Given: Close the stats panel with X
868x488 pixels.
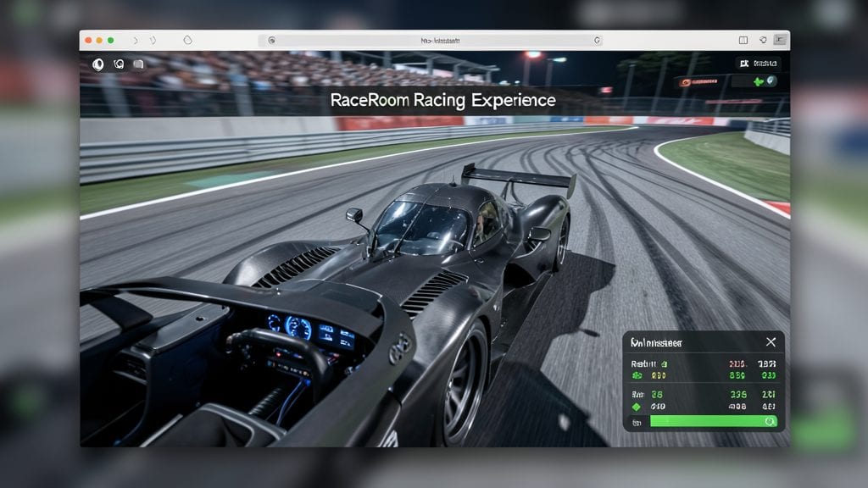Looking at the screenshot, I should point(771,342).
